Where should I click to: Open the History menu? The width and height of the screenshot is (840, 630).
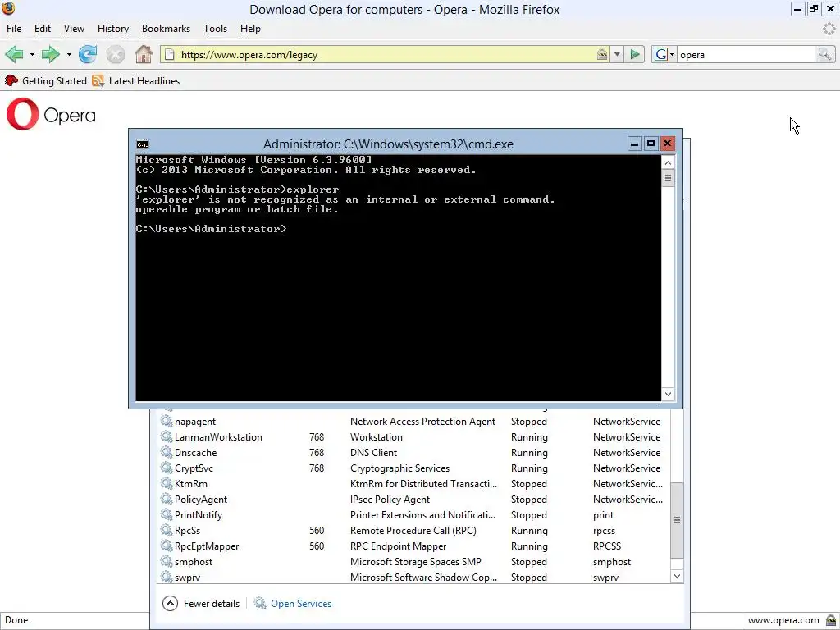pyautogui.click(x=113, y=29)
